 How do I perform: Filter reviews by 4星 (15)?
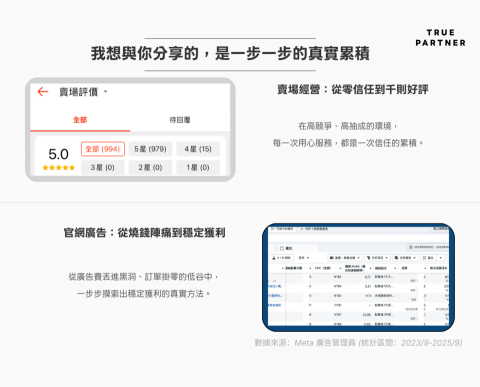(198, 149)
